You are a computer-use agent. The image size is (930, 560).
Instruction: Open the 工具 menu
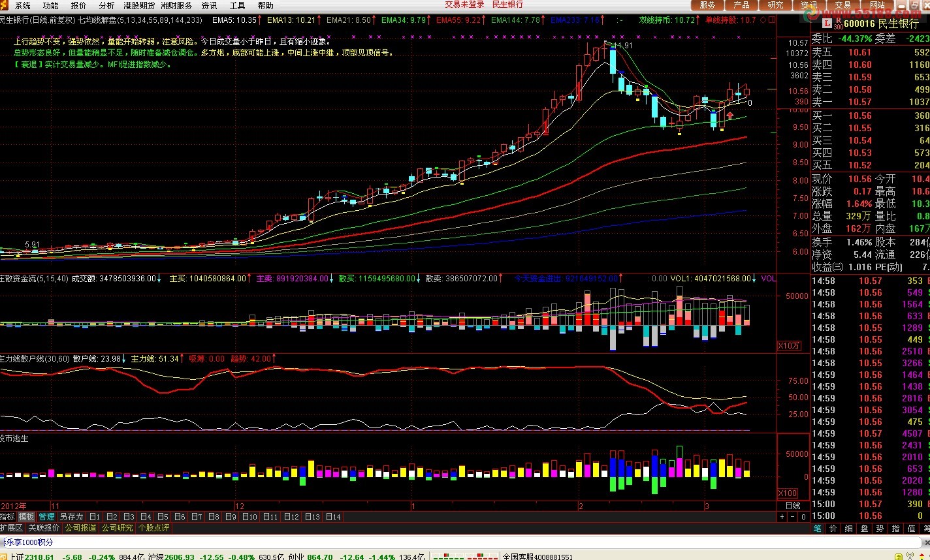[237, 5]
